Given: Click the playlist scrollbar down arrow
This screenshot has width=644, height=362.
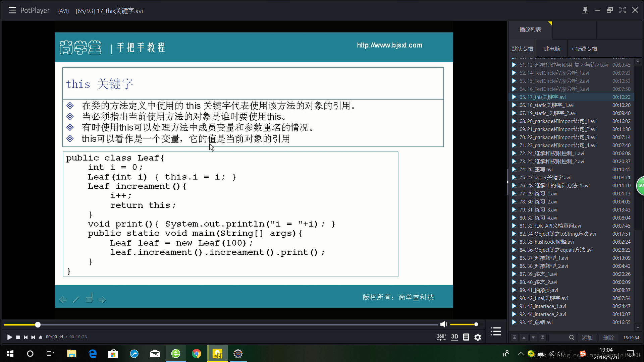Looking at the screenshot, I should 638,327.
